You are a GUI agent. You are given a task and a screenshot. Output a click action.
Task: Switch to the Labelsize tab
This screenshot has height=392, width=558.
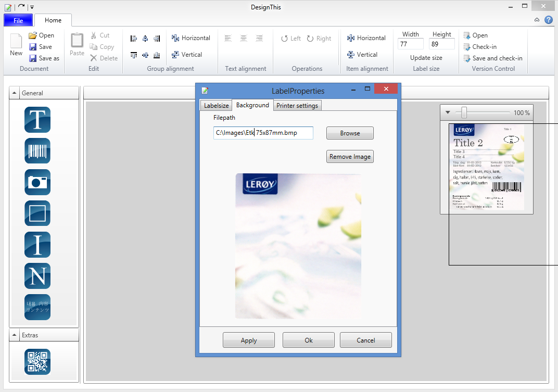[x=216, y=106]
